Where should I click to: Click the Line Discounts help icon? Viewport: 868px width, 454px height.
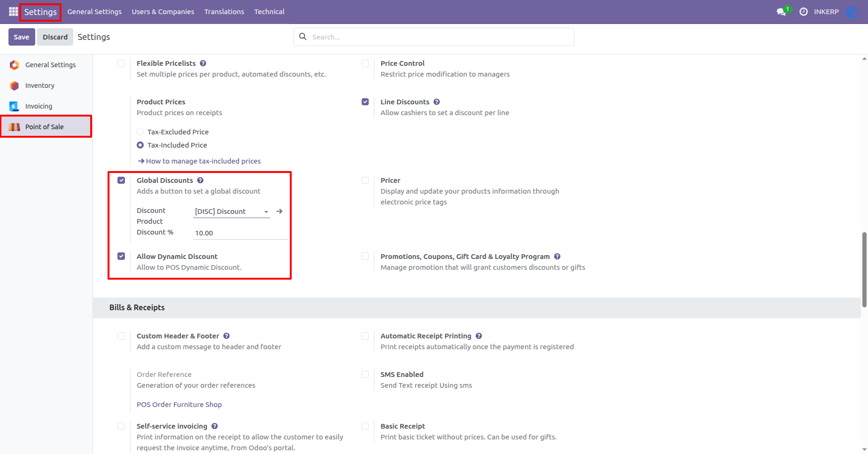pyautogui.click(x=437, y=102)
